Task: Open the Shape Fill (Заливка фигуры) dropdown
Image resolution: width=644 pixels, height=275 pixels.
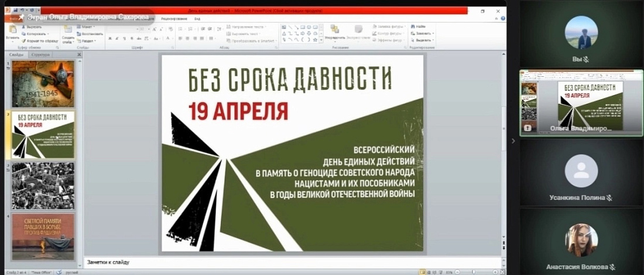Action: point(389,27)
